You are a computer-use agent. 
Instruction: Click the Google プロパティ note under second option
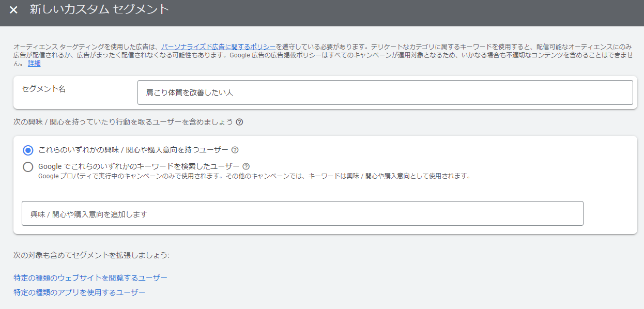pyautogui.click(x=254, y=176)
